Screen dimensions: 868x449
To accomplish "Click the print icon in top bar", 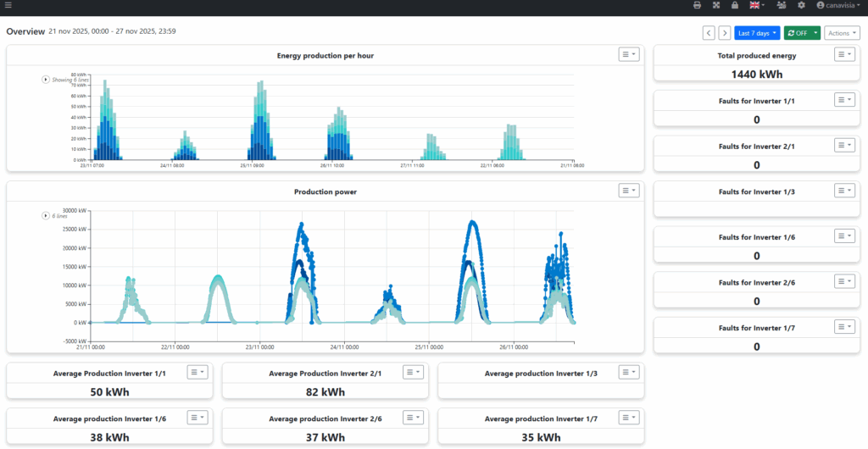I will tap(697, 5).
